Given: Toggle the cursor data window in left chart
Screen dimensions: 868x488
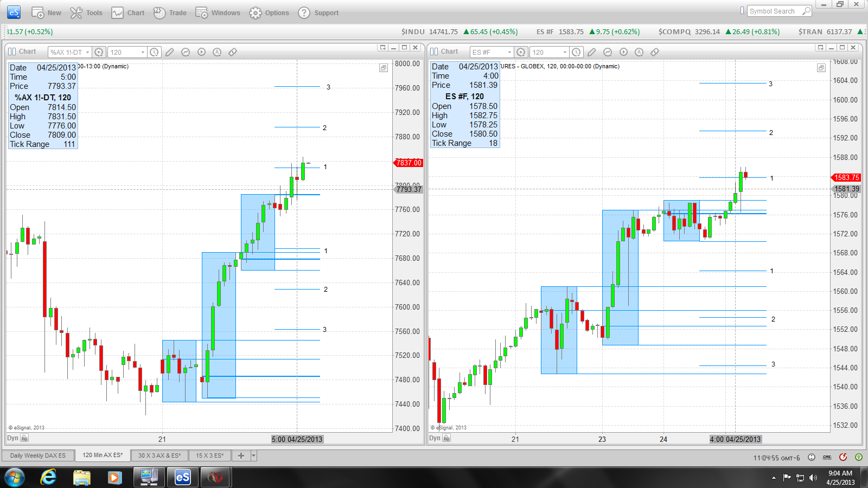Looking at the screenshot, I should tap(384, 68).
